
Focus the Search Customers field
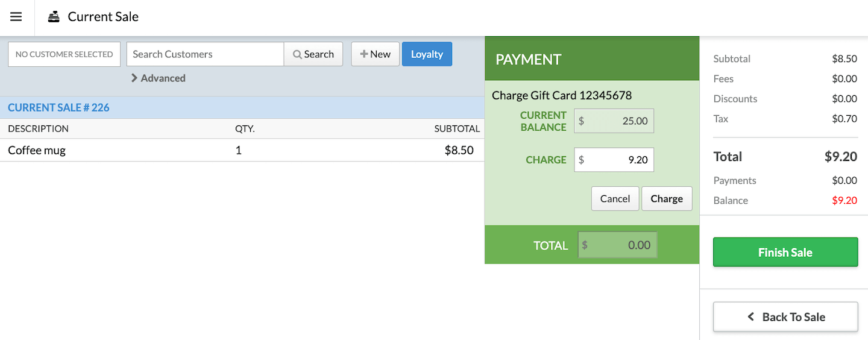pyautogui.click(x=205, y=54)
